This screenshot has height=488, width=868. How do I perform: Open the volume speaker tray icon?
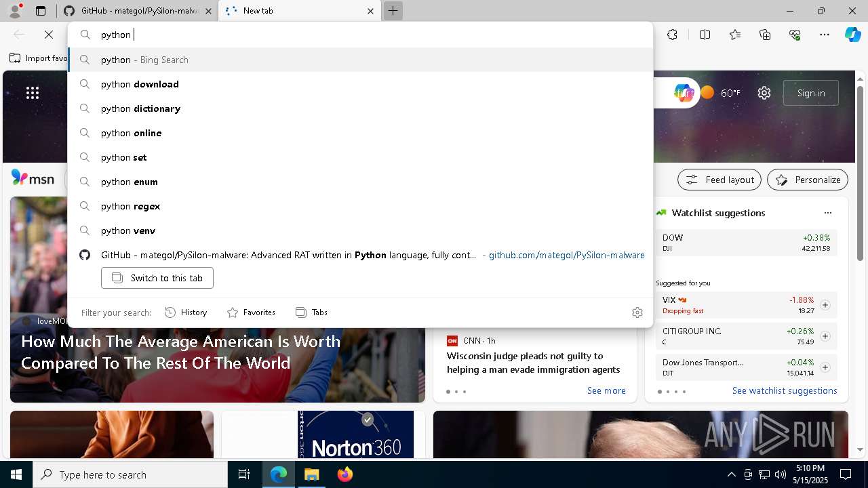click(x=780, y=474)
